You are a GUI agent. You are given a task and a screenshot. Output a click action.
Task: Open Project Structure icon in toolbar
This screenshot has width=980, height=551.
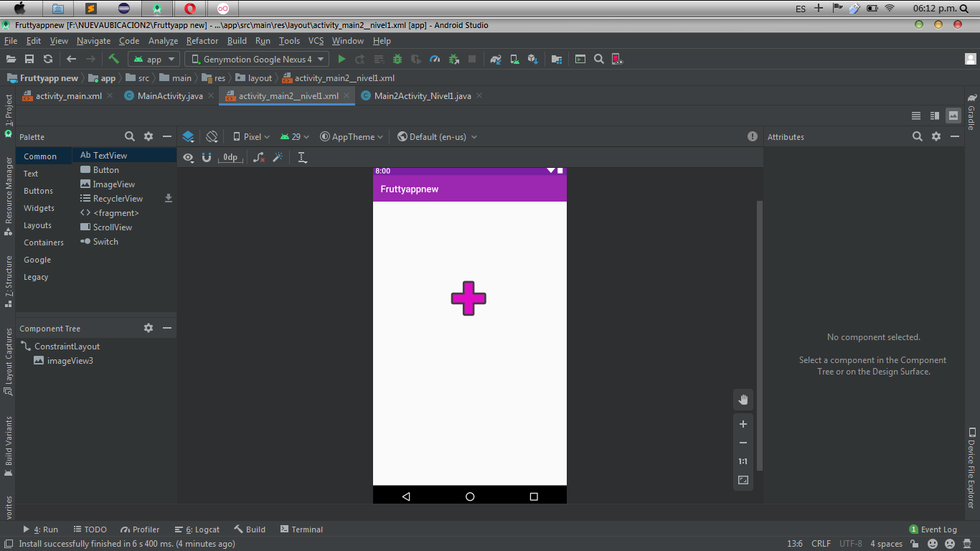point(557,60)
